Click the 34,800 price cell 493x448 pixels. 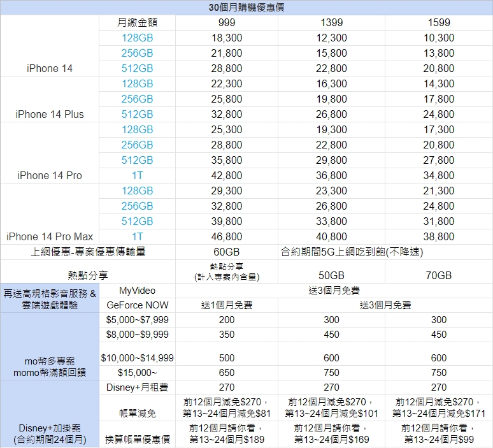[x=439, y=175]
